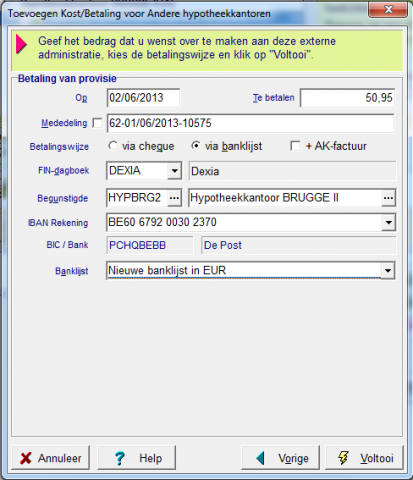Image resolution: width=413 pixels, height=480 pixels.
Task: Expand the FIN-dagboek DEXIA dropdown
Action: tap(174, 171)
